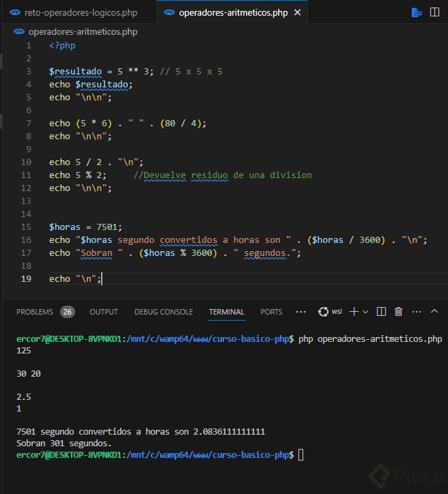Click PHP icon on reto-operadores-logicos tab

point(15,12)
